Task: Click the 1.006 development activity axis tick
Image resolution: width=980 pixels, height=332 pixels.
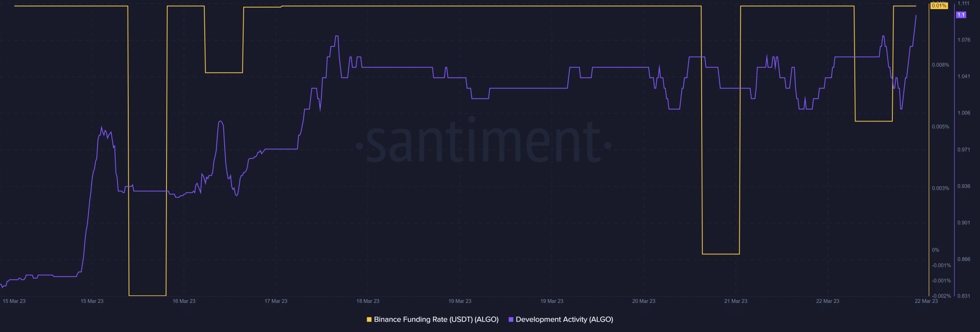Action: [x=964, y=113]
